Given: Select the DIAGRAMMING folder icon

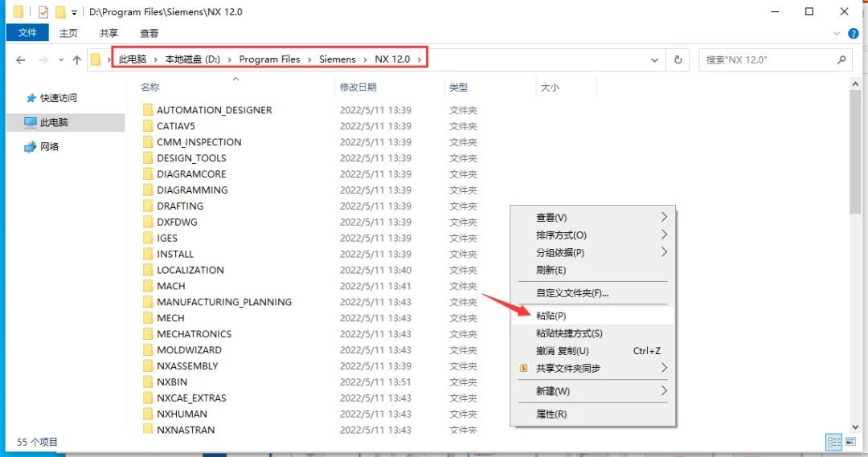Looking at the screenshot, I should [x=148, y=190].
